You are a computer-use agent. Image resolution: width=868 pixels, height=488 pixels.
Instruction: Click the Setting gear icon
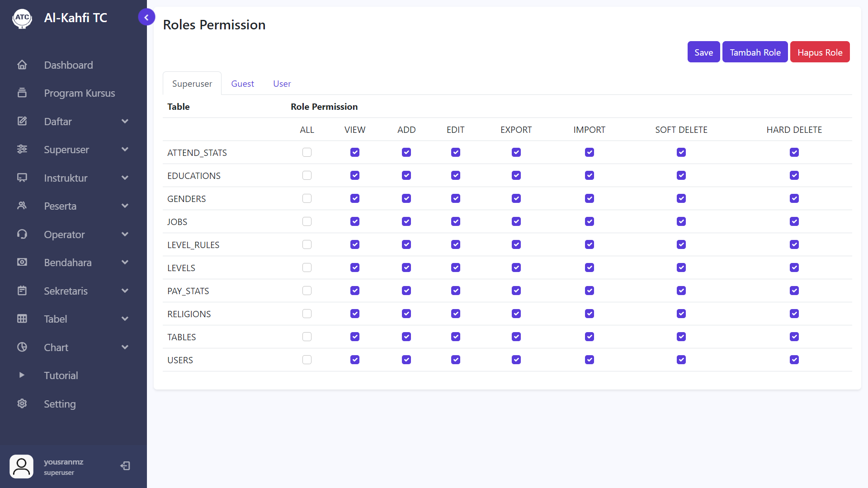coord(22,404)
